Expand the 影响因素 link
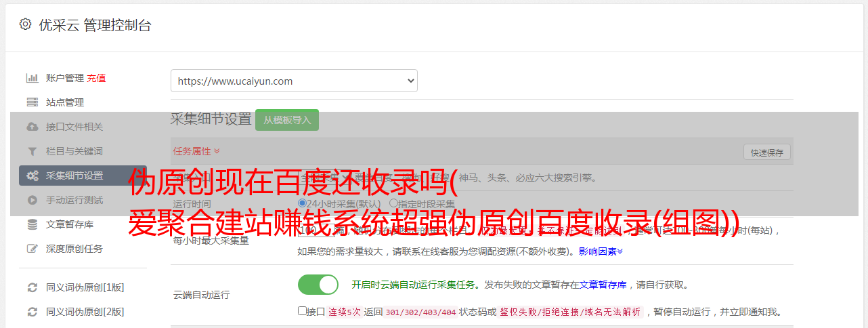 coord(601,251)
